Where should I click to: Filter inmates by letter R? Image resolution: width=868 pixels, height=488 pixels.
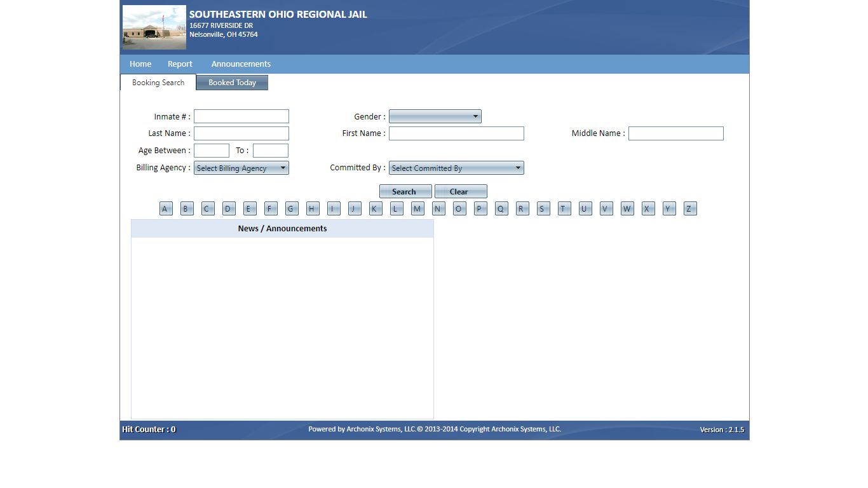(x=522, y=208)
